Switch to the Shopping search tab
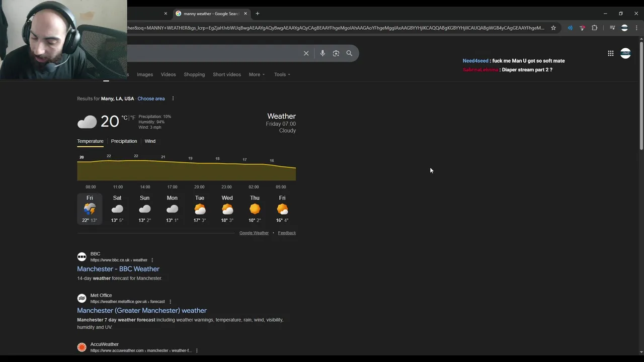This screenshot has height=362, width=644. [x=194, y=74]
